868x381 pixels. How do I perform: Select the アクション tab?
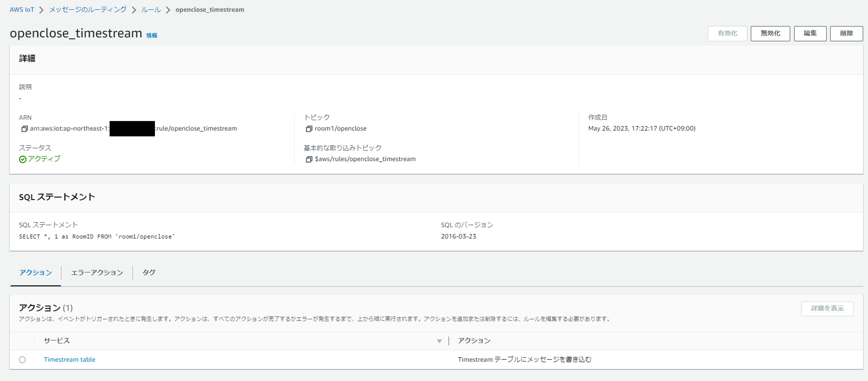click(35, 273)
